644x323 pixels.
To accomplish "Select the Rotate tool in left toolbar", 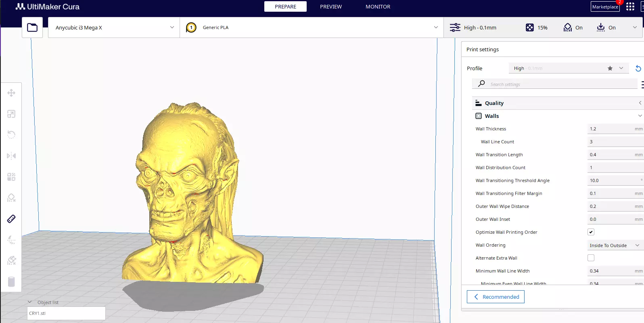I will coord(11,135).
